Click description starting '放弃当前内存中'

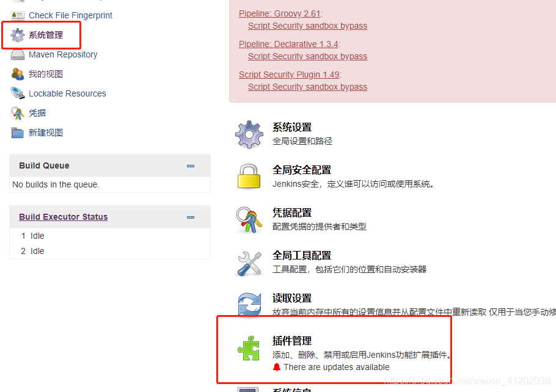[414, 312]
